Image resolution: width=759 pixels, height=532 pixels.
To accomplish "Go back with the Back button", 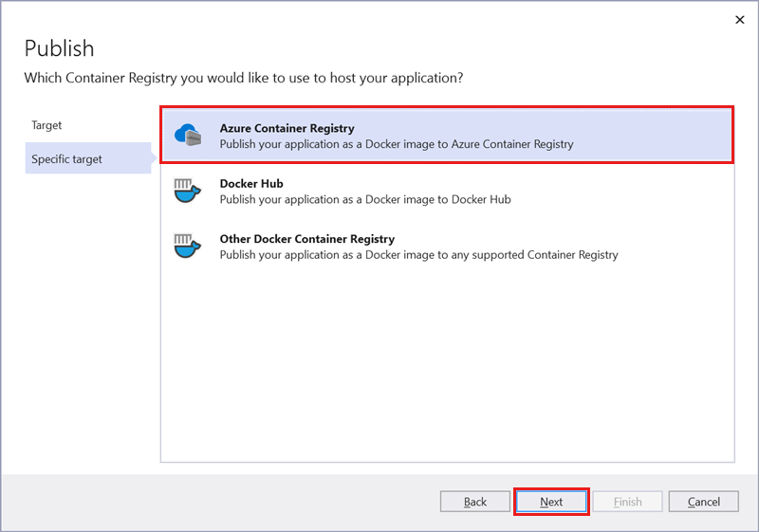I will point(475,502).
